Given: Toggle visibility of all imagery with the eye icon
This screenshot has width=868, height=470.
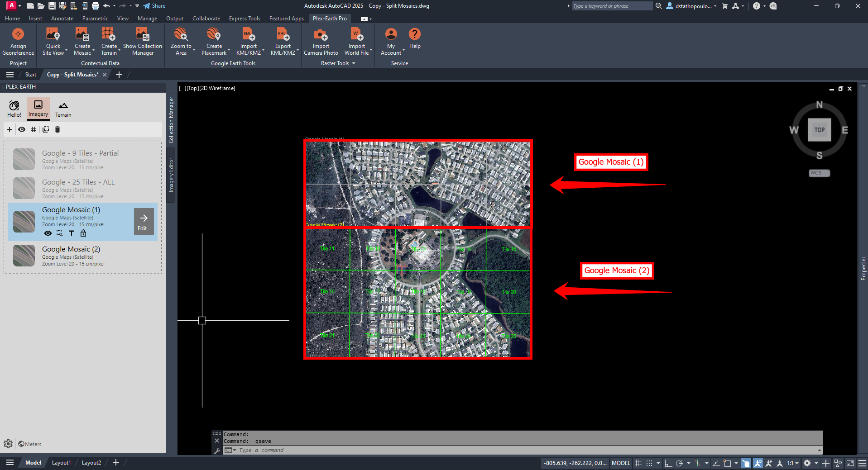Looking at the screenshot, I should pos(21,129).
